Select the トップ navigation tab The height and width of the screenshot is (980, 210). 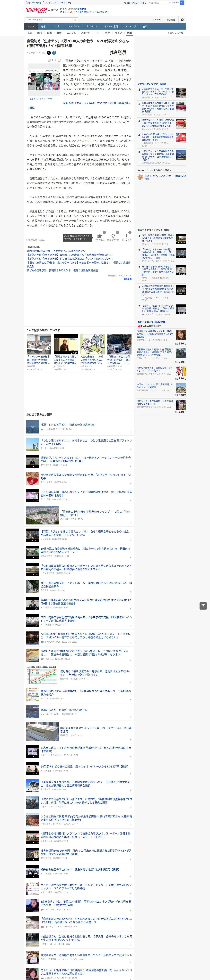click(x=31, y=27)
